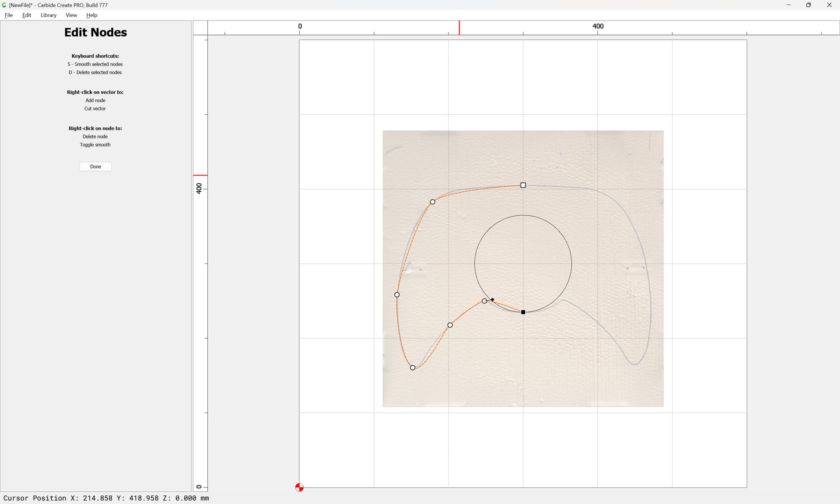
Task: Open the Library menu
Action: click(49, 15)
